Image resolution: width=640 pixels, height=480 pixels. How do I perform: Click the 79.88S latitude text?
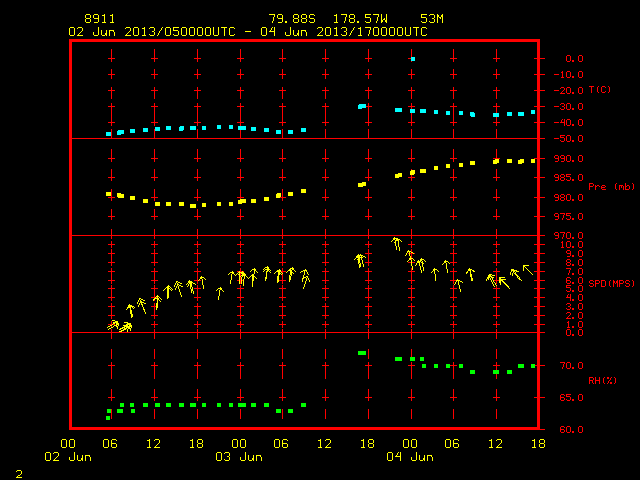[x=292, y=19]
